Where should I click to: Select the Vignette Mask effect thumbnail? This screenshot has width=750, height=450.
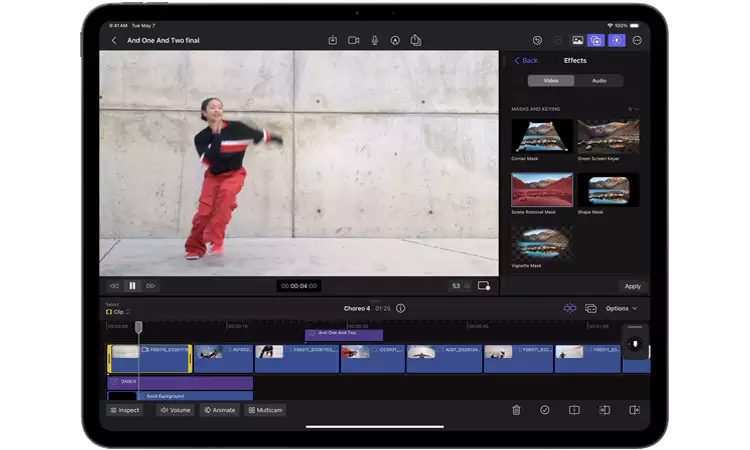click(x=541, y=243)
